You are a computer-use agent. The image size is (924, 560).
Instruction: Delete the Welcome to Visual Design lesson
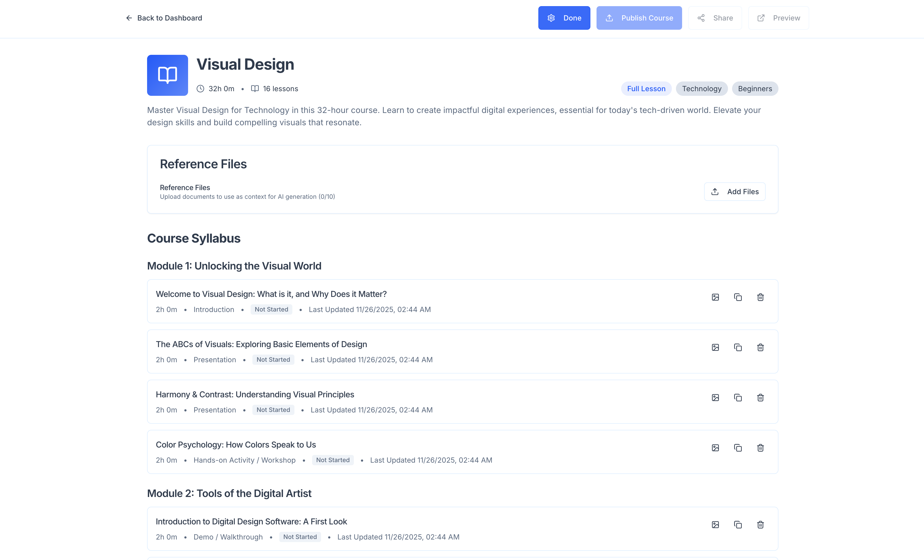pos(760,297)
